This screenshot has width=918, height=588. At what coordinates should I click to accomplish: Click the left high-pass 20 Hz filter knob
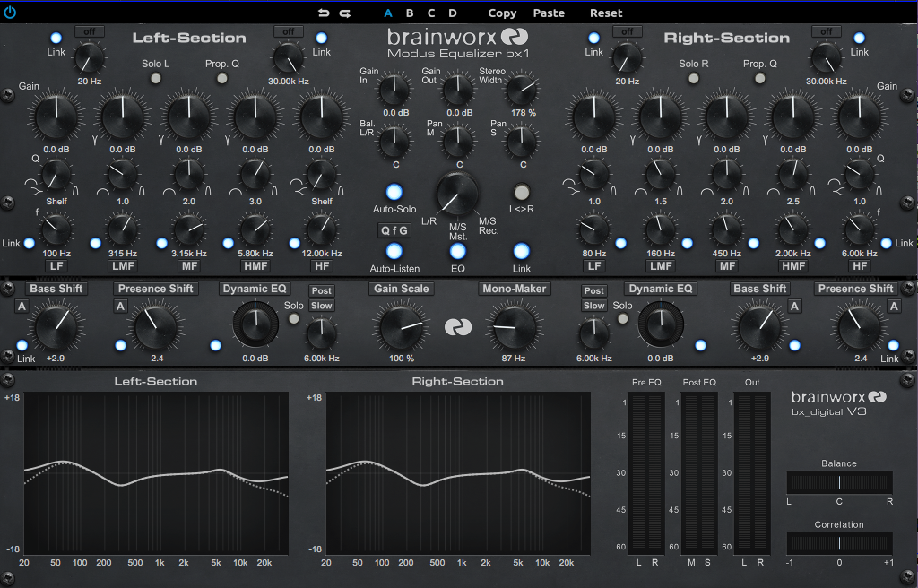(90, 59)
